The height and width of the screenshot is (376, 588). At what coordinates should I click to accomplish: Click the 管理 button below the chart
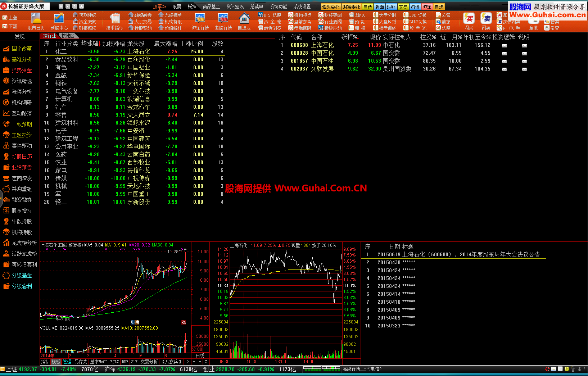tap(67, 362)
